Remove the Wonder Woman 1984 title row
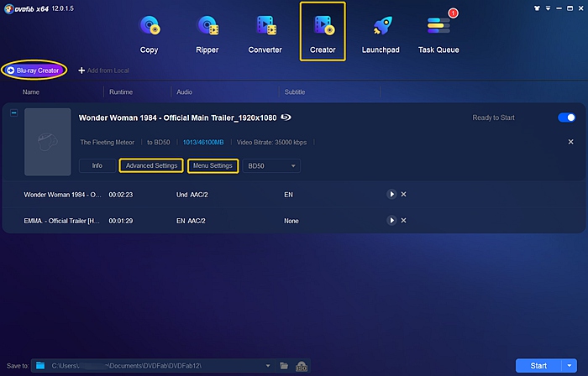588x376 pixels. (x=403, y=194)
